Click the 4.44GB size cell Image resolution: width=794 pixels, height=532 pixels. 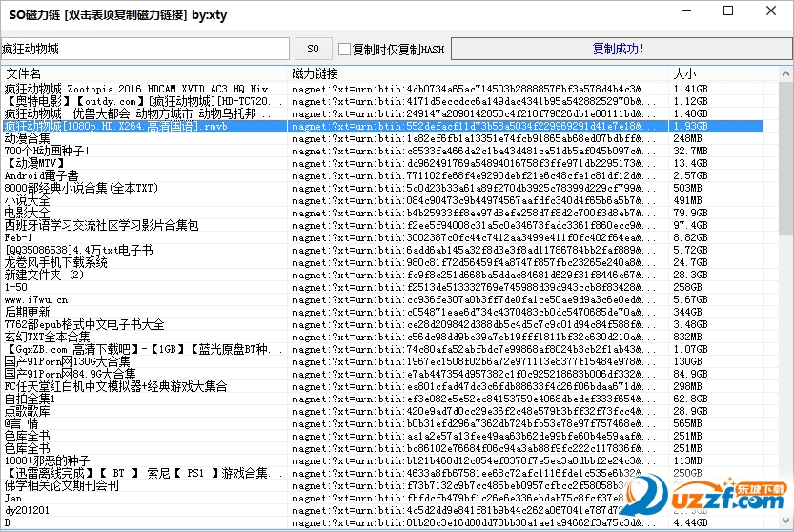pyautogui.click(x=690, y=522)
